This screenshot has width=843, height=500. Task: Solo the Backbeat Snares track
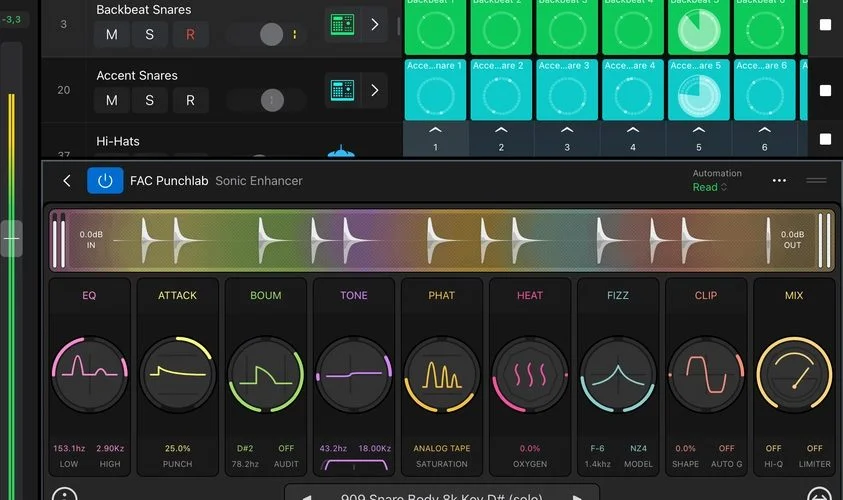(149, 34)
